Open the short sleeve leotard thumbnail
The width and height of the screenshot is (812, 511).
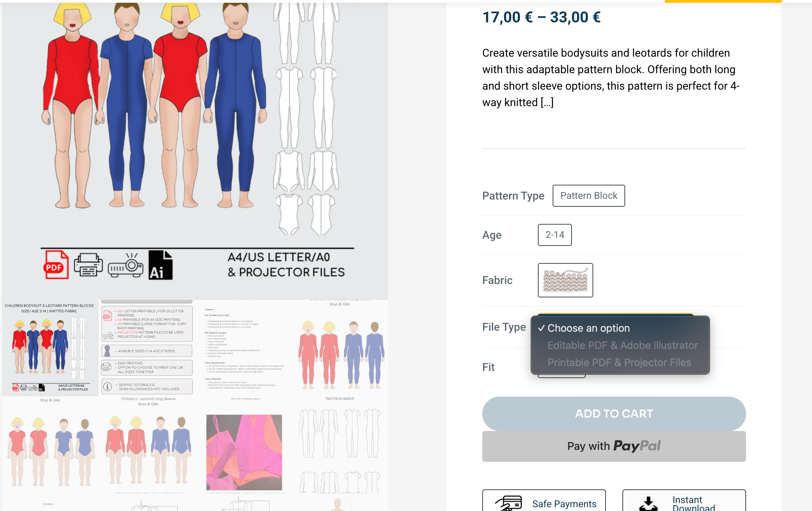51,452
